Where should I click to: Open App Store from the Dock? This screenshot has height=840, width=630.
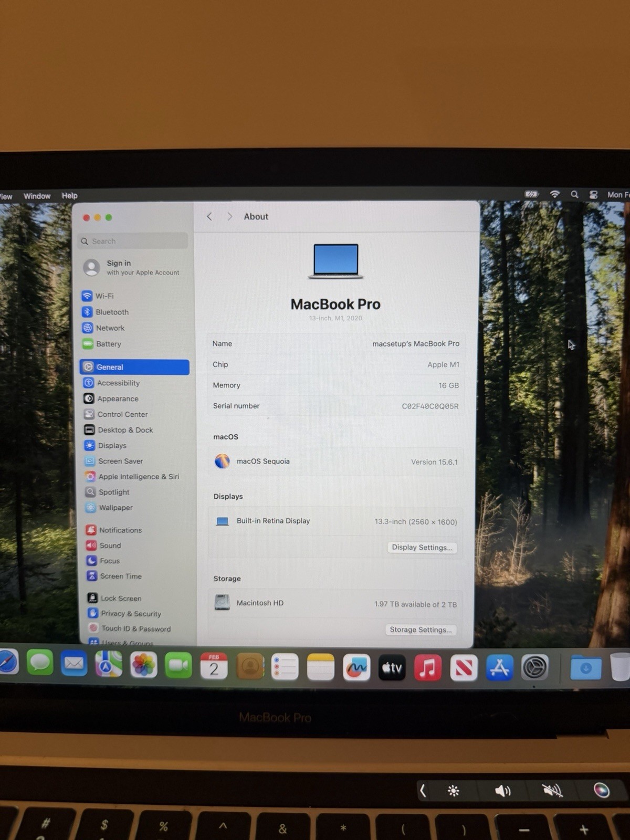point(499,668)
